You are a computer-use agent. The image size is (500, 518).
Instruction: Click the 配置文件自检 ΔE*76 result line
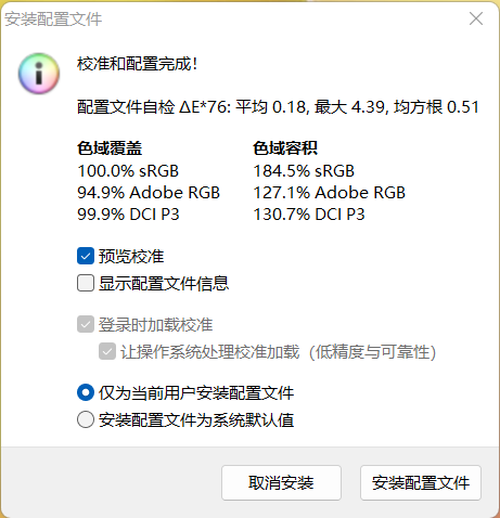278,107
